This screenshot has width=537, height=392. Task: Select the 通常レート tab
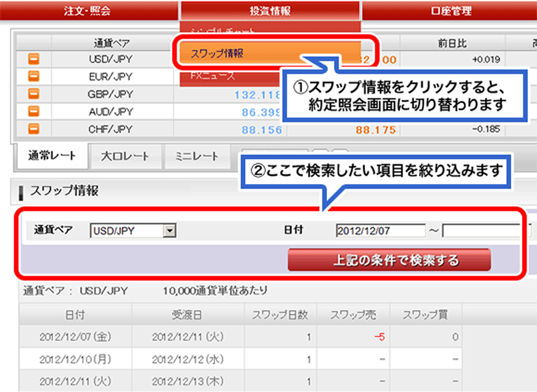pyautogui.click(x=52, y=156)
